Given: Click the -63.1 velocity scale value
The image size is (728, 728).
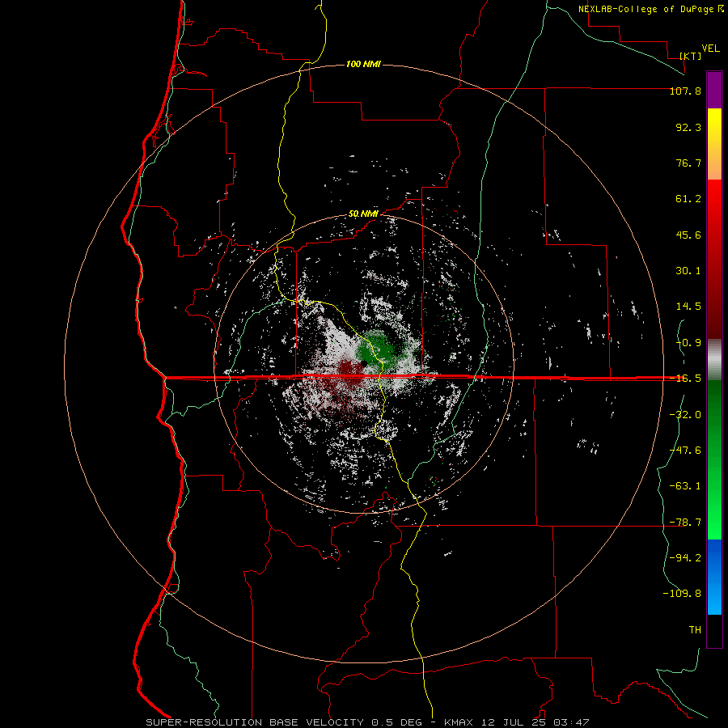Looking at the screenshot, I should [685, 486].
